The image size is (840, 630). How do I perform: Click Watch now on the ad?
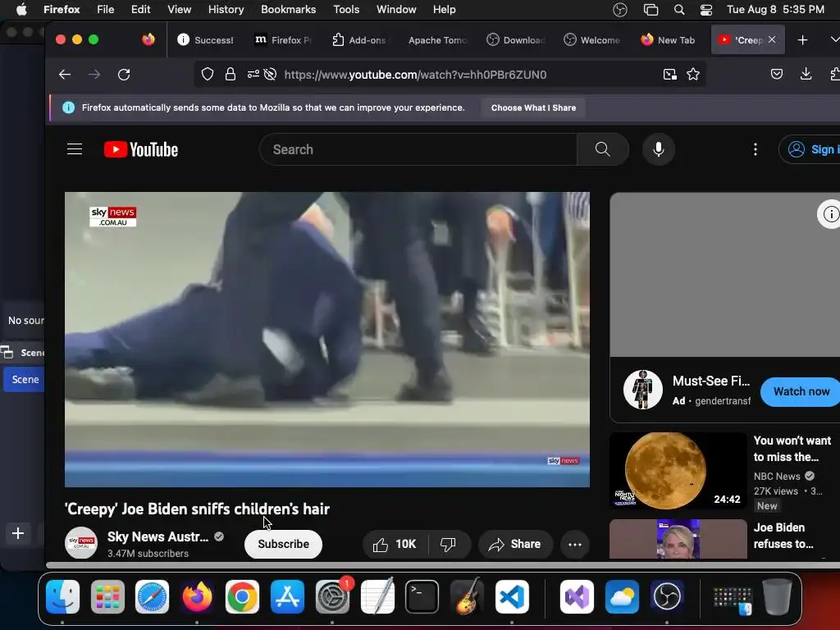tap(801, 391)
